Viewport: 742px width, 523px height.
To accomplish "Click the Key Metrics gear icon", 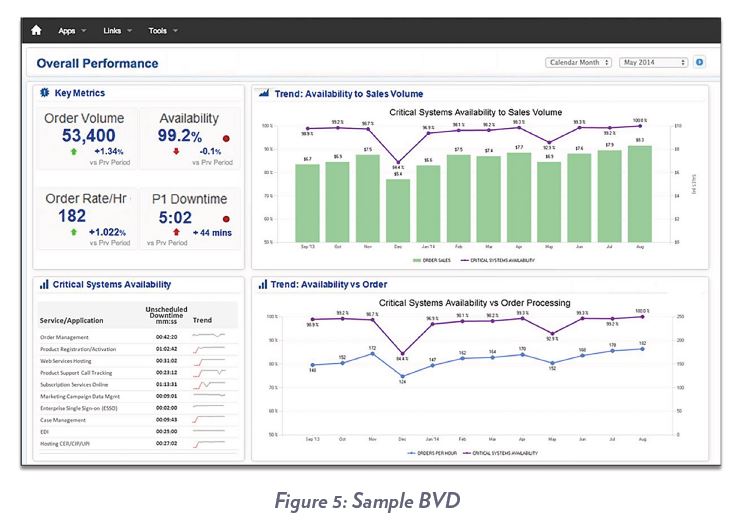I will click(x=44, y=93).
